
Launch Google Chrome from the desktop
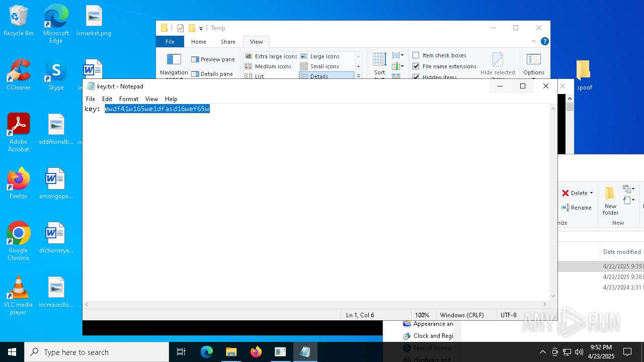[19, 241]
